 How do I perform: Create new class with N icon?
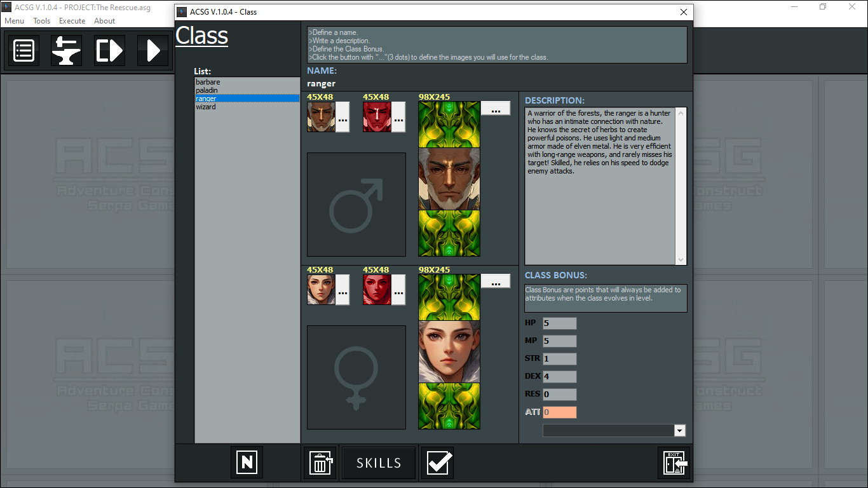pyautogui.click(x=247, y=462)
